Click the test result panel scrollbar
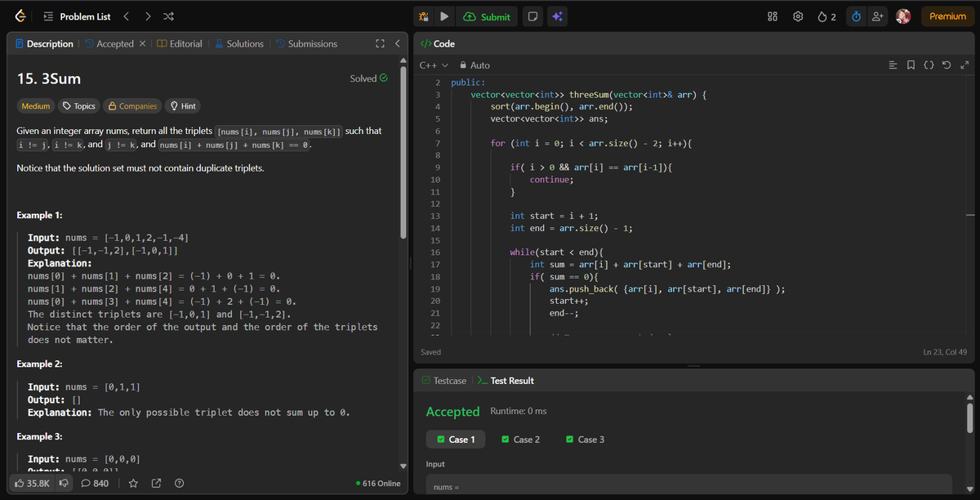 pyautogui.click(x=971, y=417)
